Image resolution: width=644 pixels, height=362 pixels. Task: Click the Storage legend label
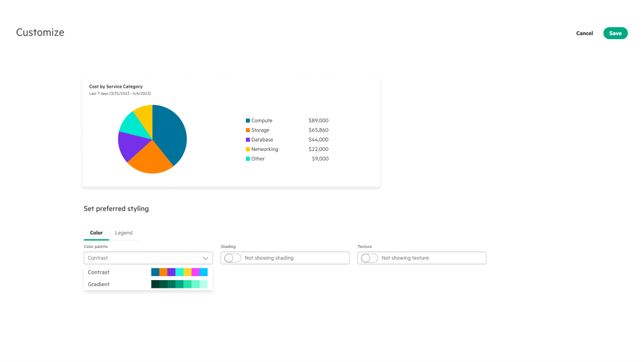click(x=261, y=130)
